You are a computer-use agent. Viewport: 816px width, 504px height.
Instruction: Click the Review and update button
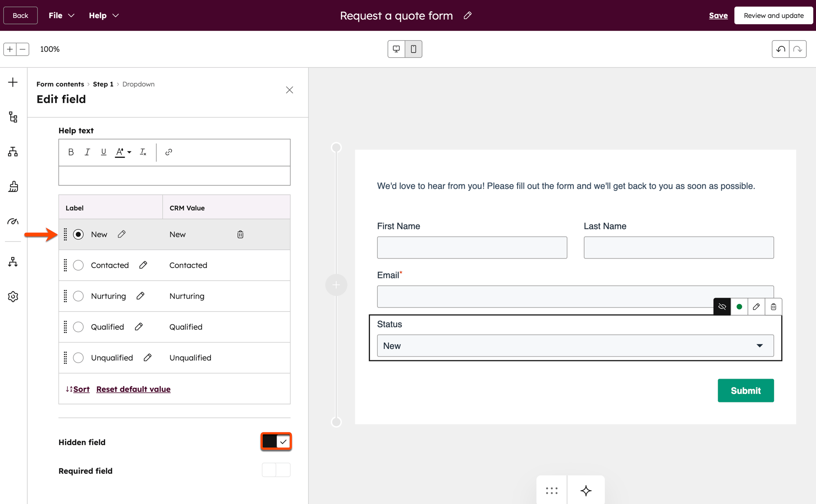pyautogui.click(x=773, y=15)
